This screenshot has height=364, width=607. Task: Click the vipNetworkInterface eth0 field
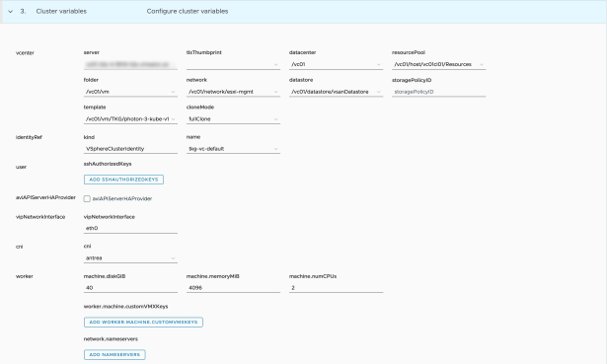(130, 229)
